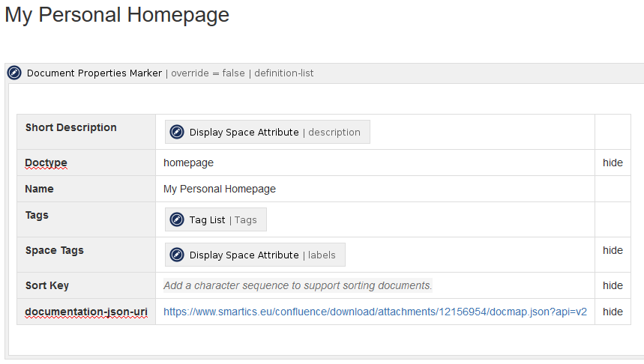The width and height of the screenshot is (644, 364).
Task: Click the Sort Key placeholder text field
Action: 298,285
